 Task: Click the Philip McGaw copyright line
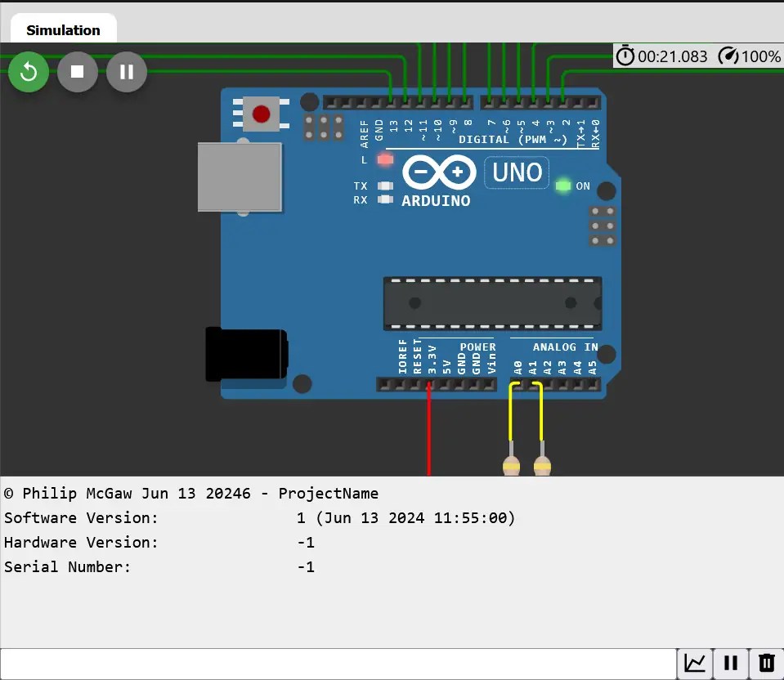pos(191,494)
